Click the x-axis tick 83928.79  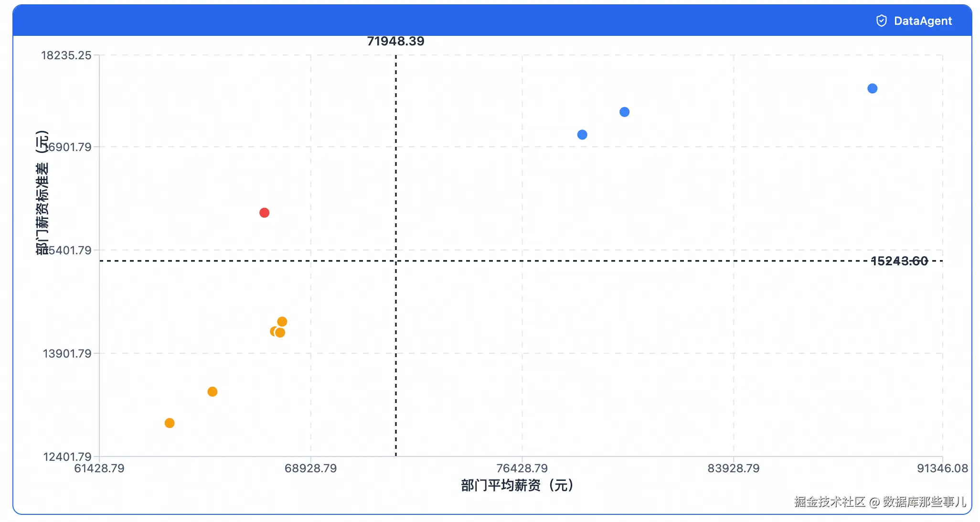[x=733, y=468]
